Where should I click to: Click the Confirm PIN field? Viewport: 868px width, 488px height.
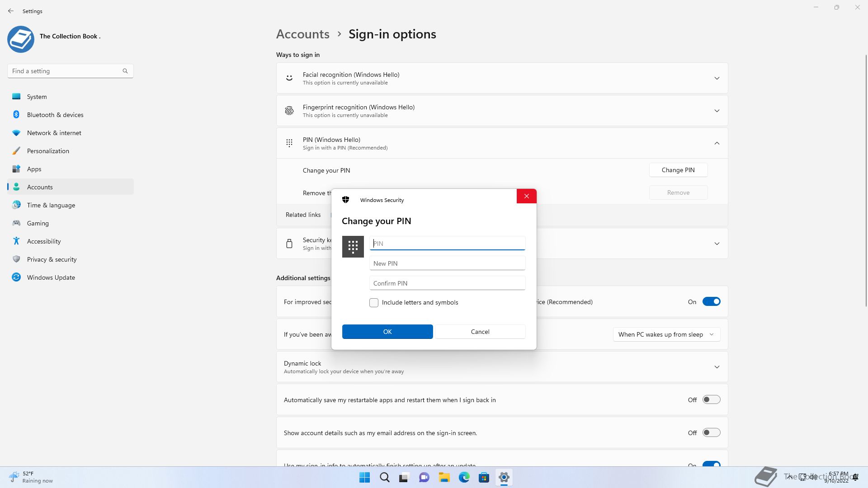448,283
